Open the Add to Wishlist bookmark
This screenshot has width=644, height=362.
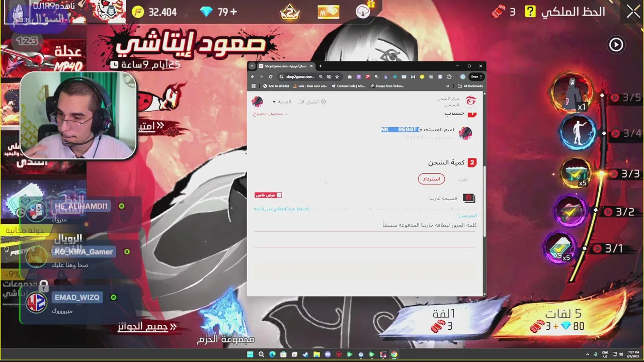coord(276,86)
